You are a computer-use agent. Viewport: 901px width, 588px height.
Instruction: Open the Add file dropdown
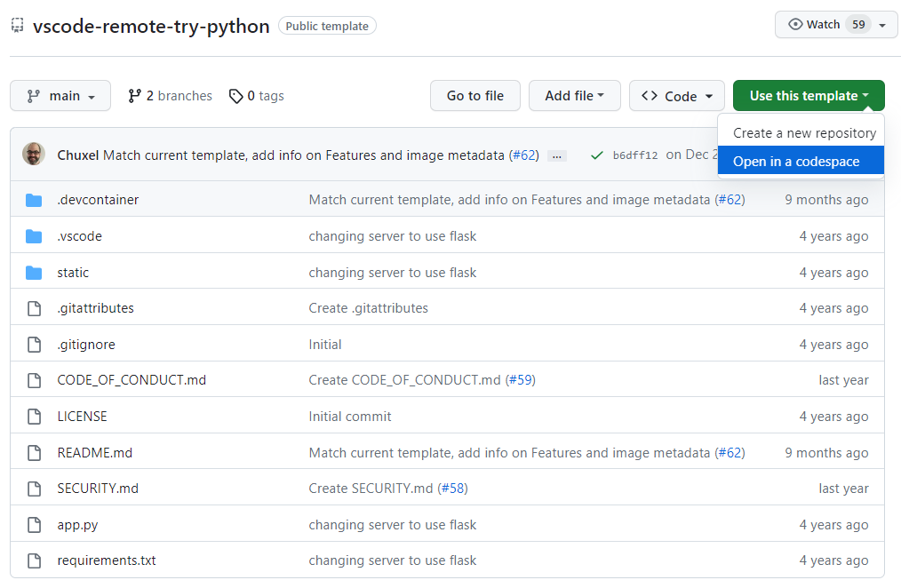tap(574, 95)
